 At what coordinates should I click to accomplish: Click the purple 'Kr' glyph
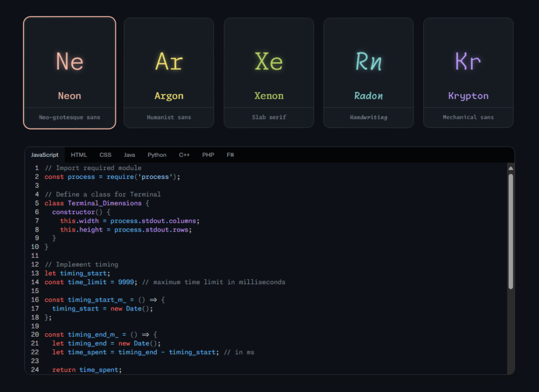(x=468, y=62)
